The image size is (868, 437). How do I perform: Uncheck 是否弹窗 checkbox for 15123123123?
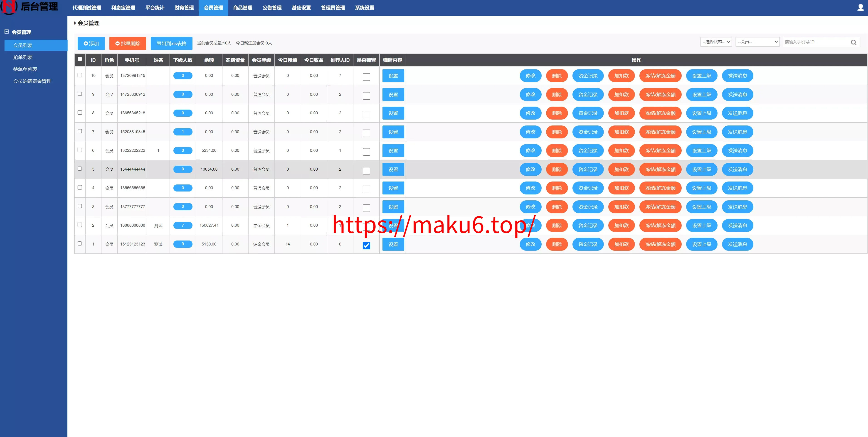point(366,246)
